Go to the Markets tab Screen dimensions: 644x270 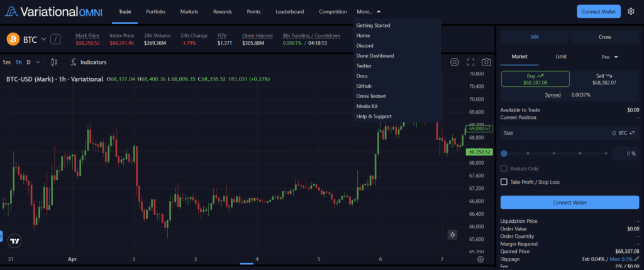tap(189, 11)
